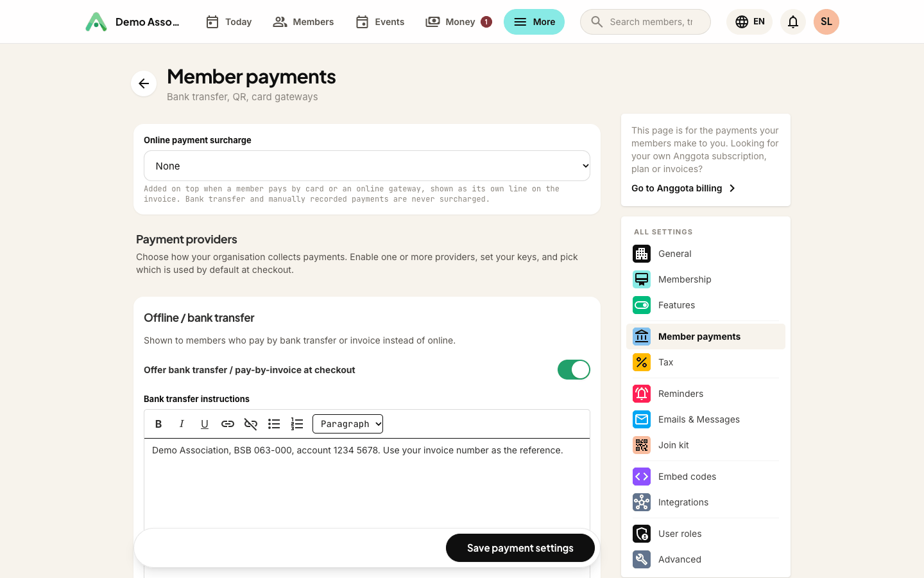This screenshot has height=578, width=924.
Task: Open Tax settings
Action: (706, 362)
